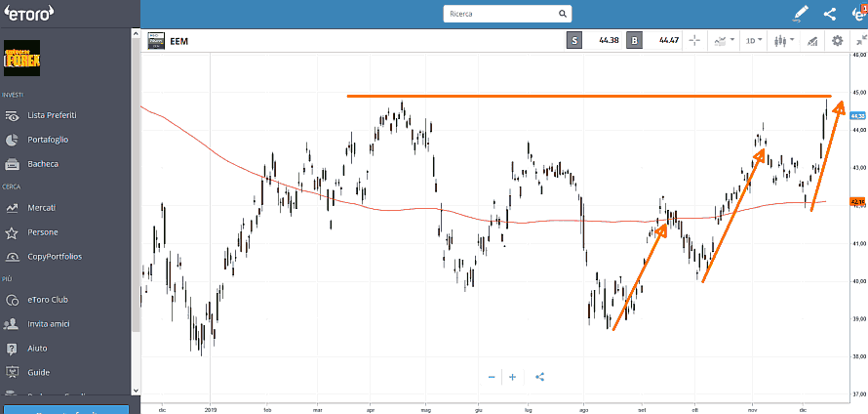Open Lista Preferiti in the sidebar

52,115
